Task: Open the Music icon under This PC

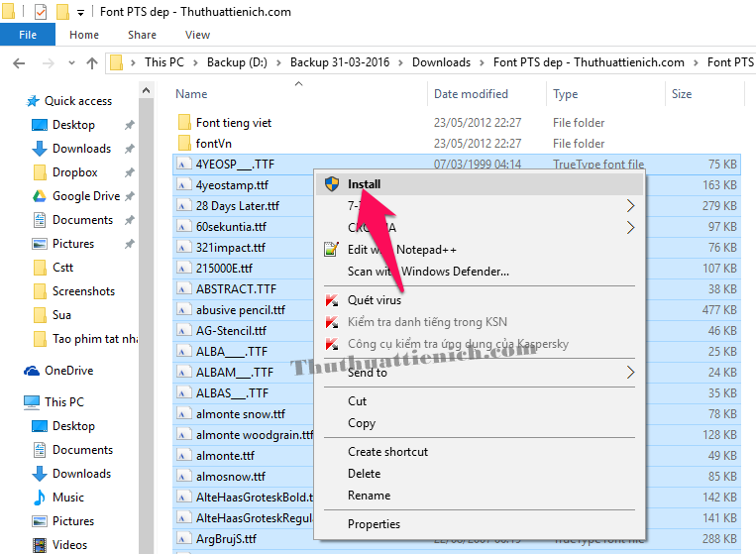Action: click(x=40, y=498)
